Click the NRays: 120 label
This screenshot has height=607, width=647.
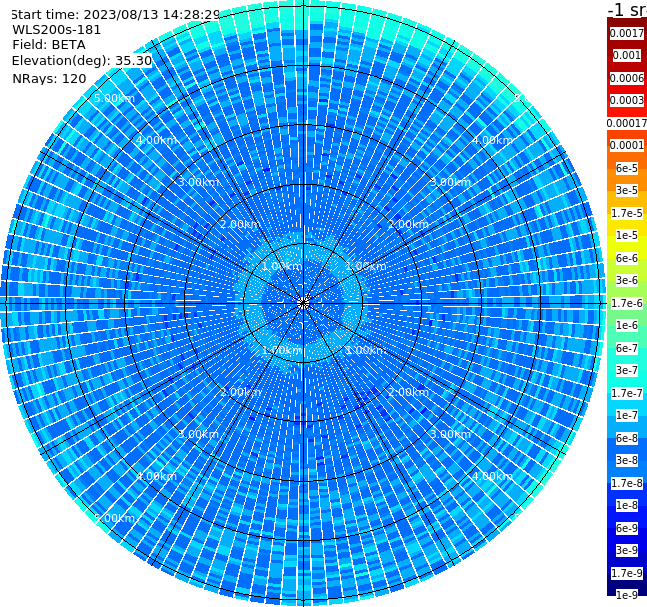(49, 78)
